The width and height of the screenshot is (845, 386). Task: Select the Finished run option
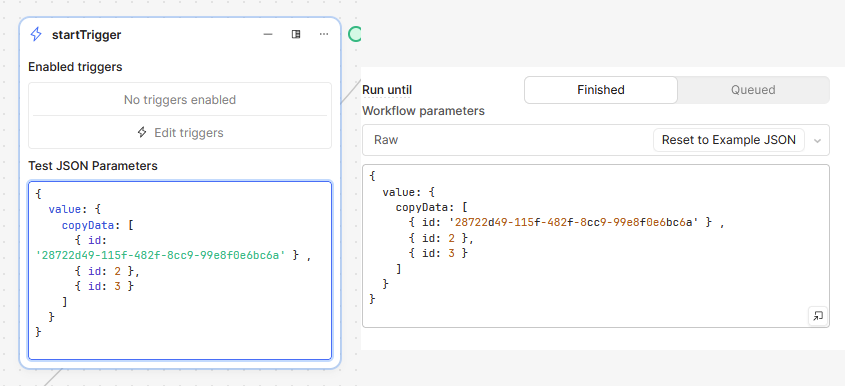[601, 90]
